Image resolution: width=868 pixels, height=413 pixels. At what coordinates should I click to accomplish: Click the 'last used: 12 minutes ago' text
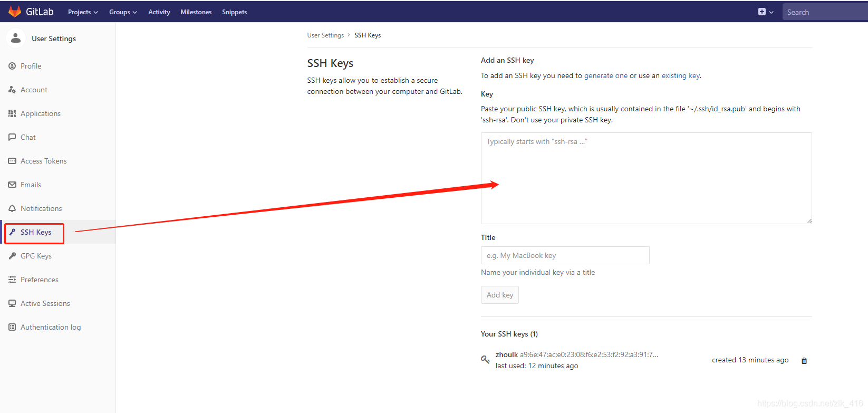pos(537,366)
